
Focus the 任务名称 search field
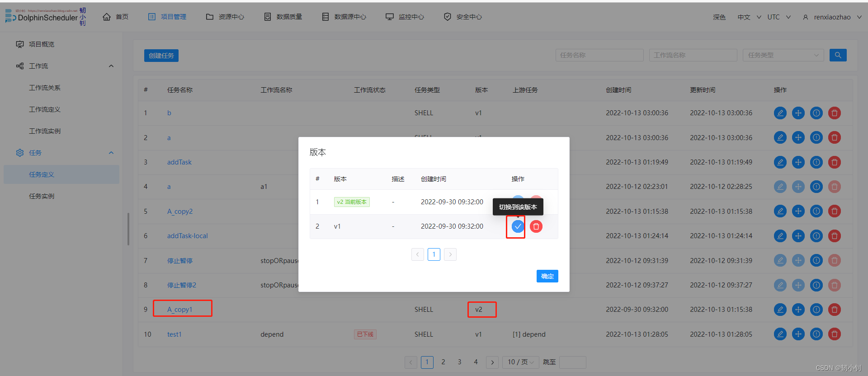pos(599,55)
